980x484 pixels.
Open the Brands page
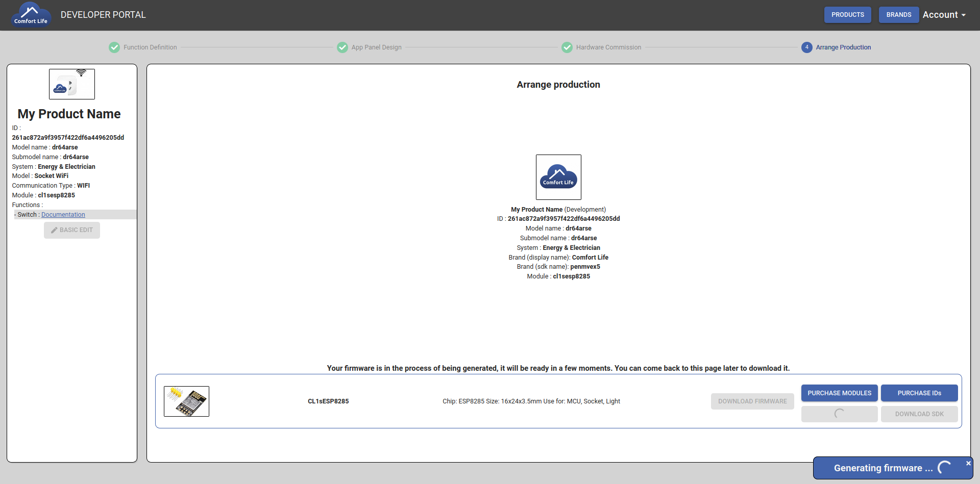[x=898, y=15]
